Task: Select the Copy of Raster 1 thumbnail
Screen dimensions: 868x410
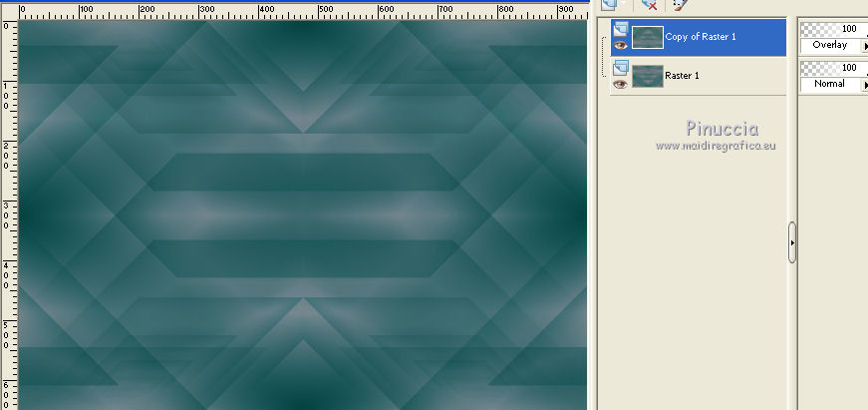Action: tap(648, 37)
